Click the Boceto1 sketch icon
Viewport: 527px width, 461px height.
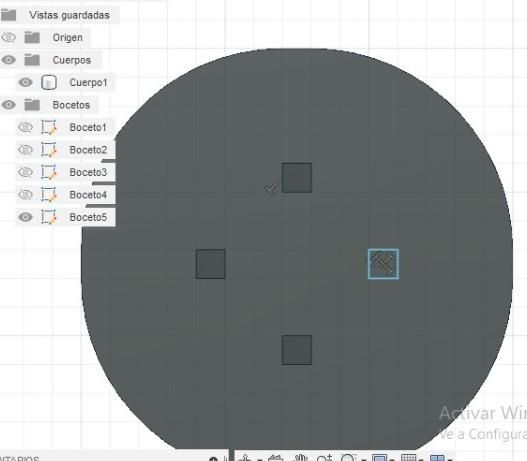tap(49, 127)
